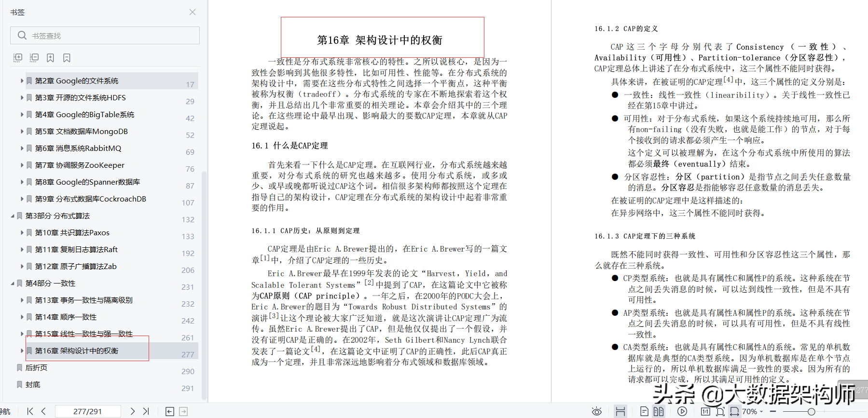Open bookmark 第9章 分布式数据库CockroachDB
868x418 pixels.
click(x=90, y=199)
